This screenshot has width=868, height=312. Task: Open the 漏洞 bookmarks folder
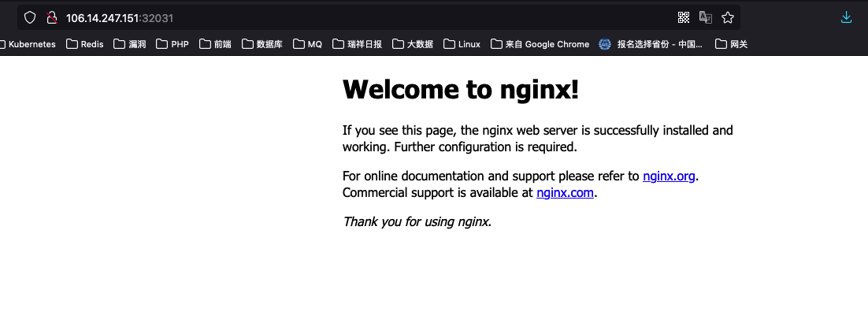coord(129,44)
